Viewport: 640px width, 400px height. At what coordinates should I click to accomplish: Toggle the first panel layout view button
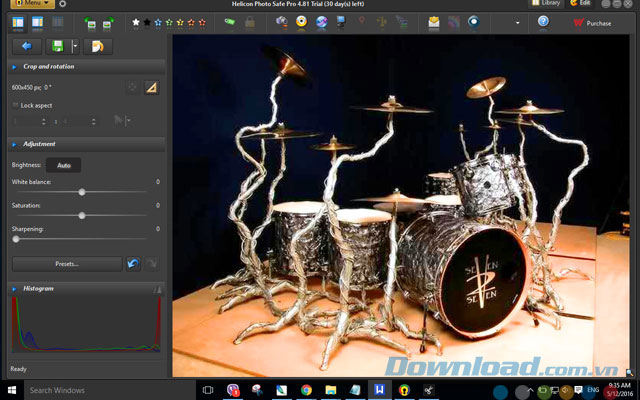[17, 22]
